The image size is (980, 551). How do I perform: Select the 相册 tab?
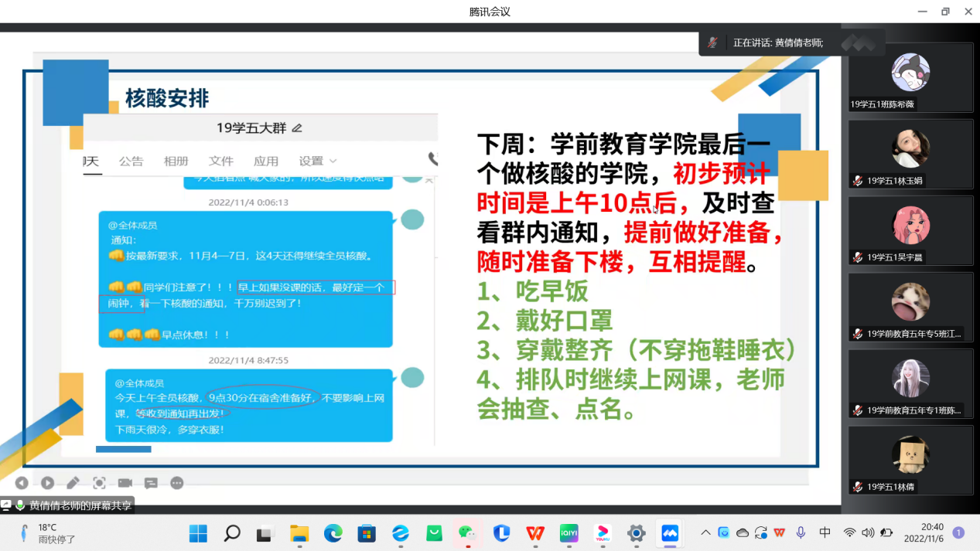pos(176,161)
